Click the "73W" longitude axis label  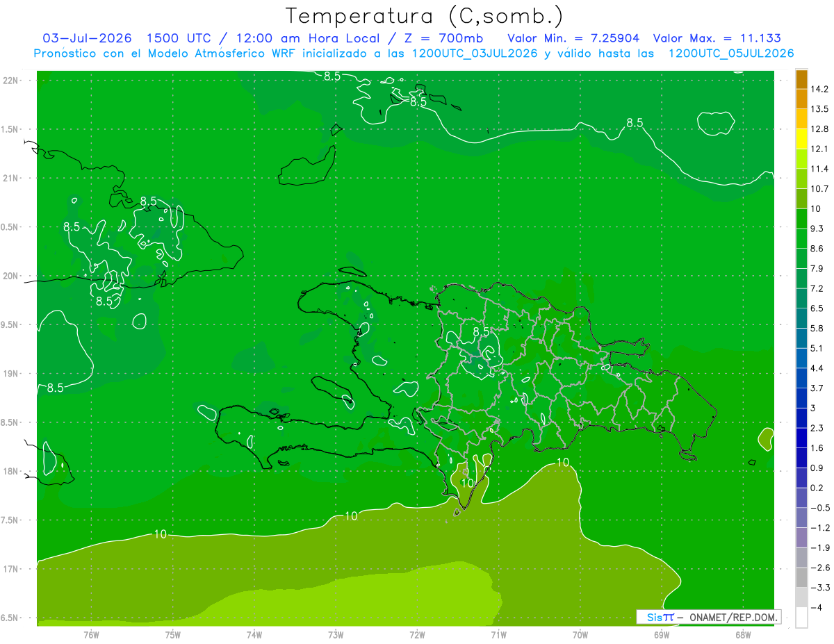(336, 635)
